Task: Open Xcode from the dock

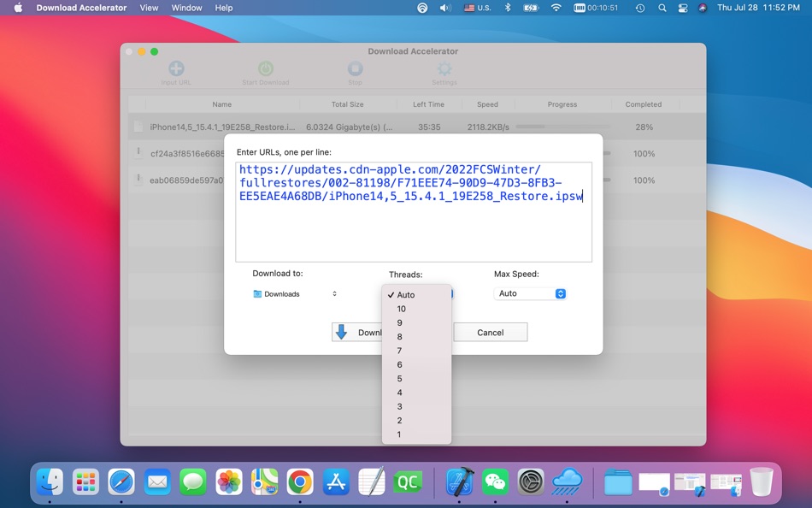Action: click(460, 482)
